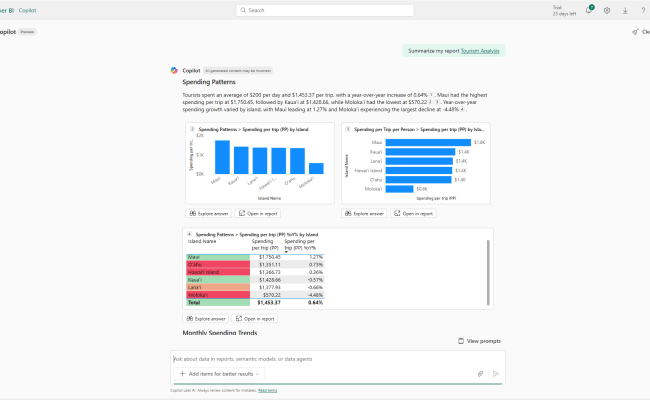This screenshot has width=650, height=400.
Task: Click Open in report under spending table
Action: tap(255, 319)
